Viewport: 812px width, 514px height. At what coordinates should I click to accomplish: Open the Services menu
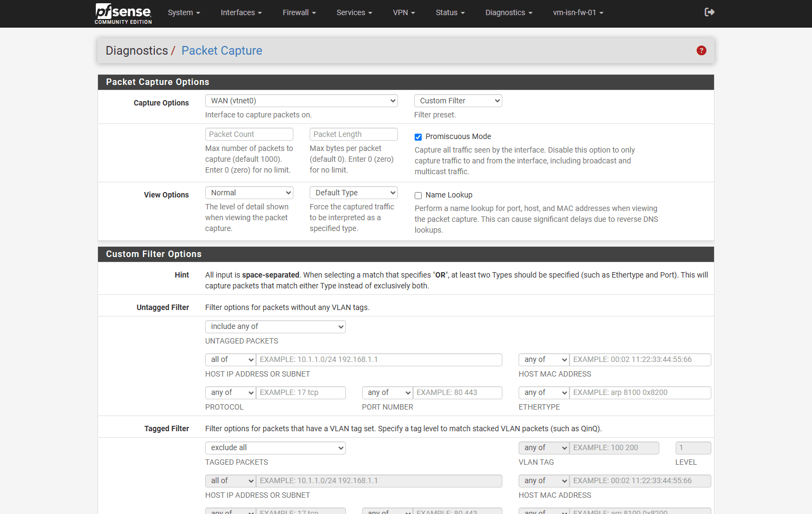pyautogui.click(x=355, y=12)
